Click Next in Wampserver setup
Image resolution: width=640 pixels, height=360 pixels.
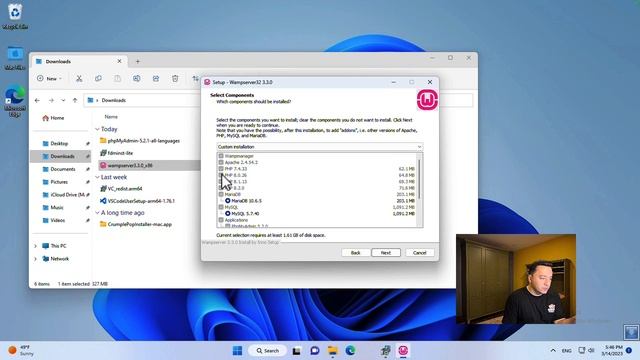coord(386,253)
